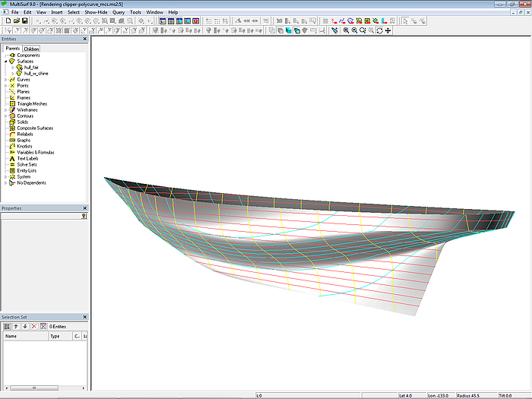Screen dimensions: 532x399
Task: Select the hull_fair surface entity
Action: pyautogui.click(x=31, y=68)
